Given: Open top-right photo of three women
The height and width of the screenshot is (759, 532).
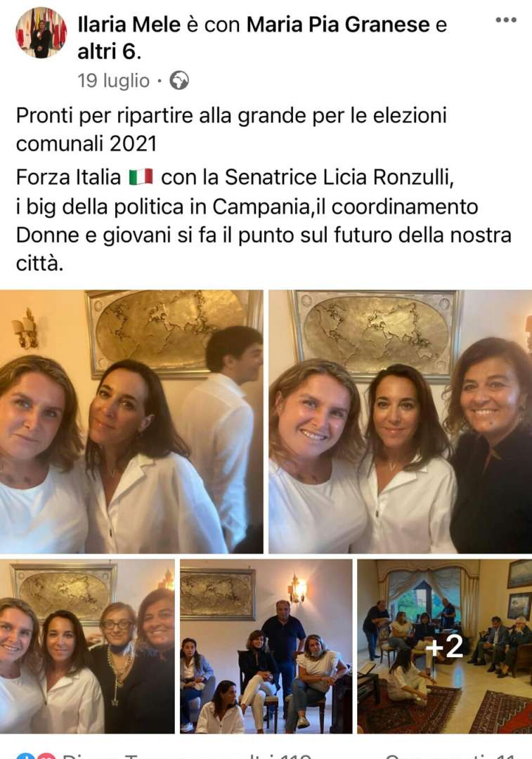Looking at the screenshot, I should pyautogui.click(x=401, y=422).
